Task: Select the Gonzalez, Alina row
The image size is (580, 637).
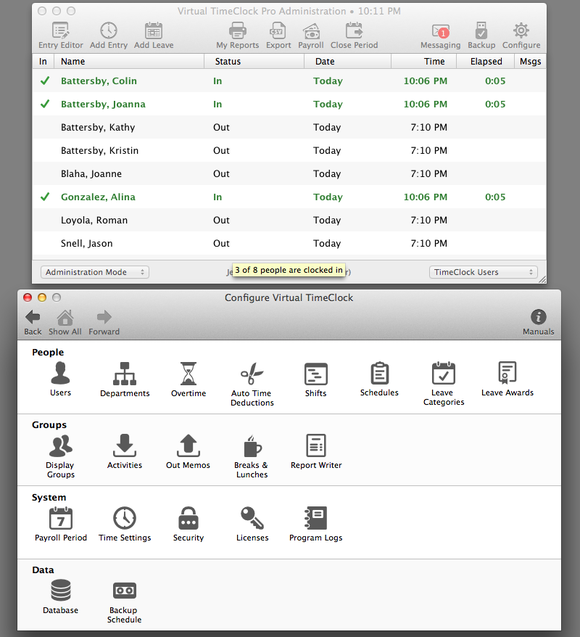Action: click(x=289, y=197)
